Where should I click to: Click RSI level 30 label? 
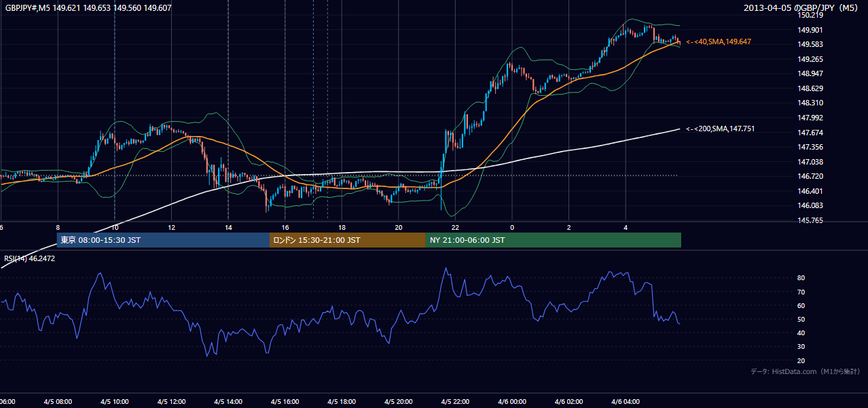point(801,347)
